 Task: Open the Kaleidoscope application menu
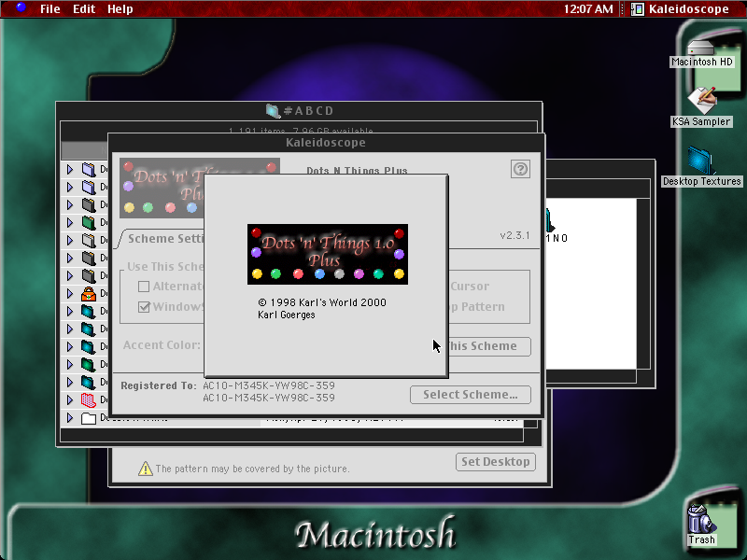click(680, 8)
